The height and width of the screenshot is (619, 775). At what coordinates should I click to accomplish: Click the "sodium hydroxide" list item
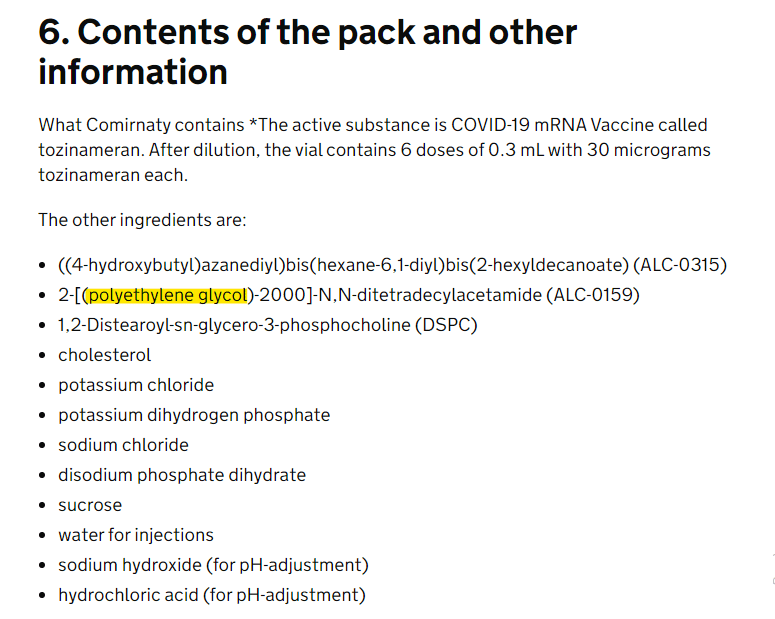tap(213, 565)
